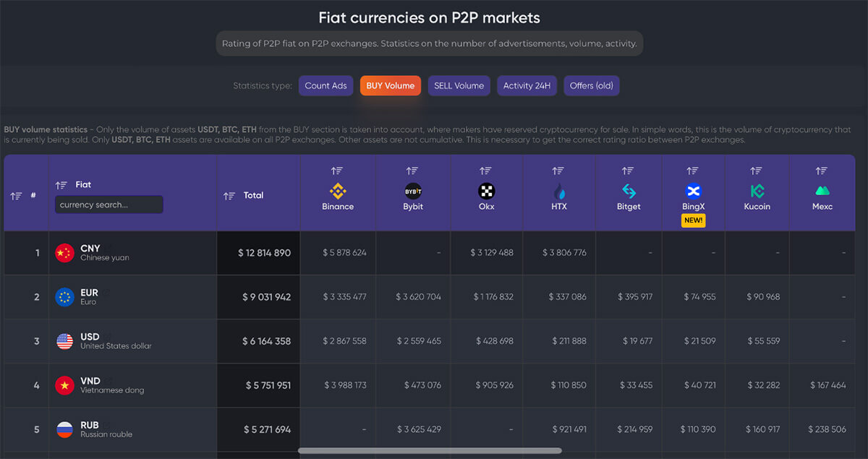Click the Binance exchange logo
Screen dimensions: 868x459
click(x=338, y=191)
